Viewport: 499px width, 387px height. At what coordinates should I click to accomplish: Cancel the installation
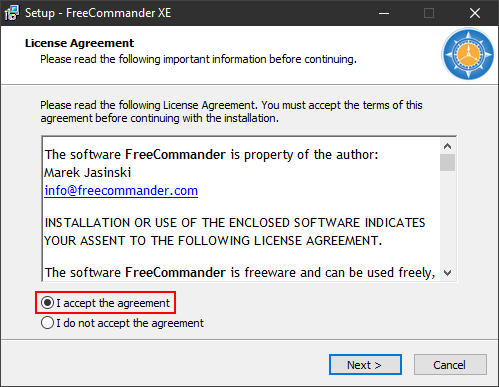450,365
